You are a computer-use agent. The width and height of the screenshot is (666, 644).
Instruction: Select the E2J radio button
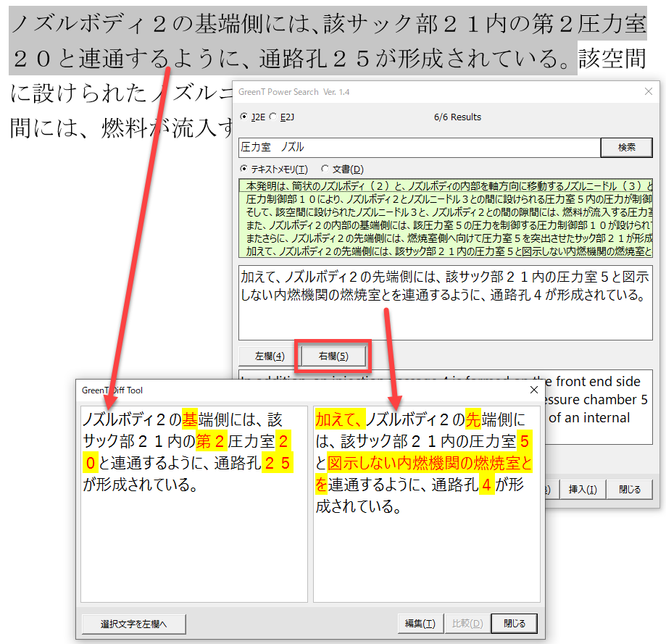(272, 117)
